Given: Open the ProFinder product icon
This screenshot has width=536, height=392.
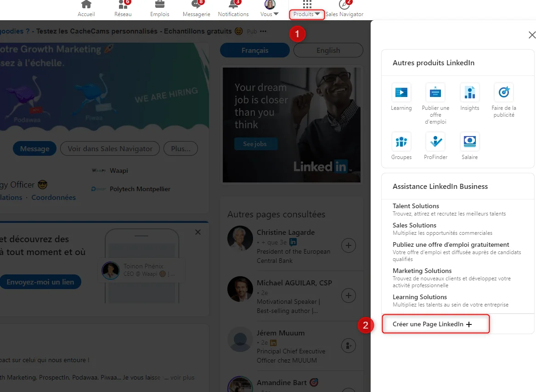Looking at the screenshot, I should [435, 147].
